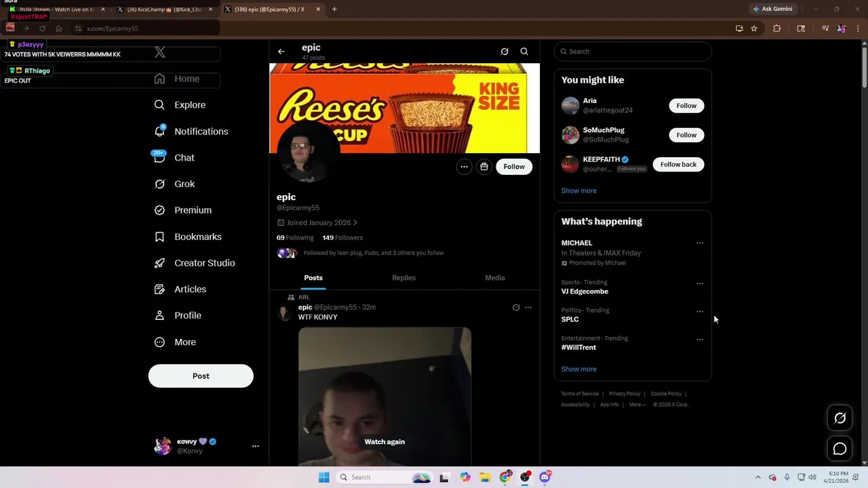Click the Bookmarks ribbon icon
Screen dimensions: 868x488
[x=159, y=237]
